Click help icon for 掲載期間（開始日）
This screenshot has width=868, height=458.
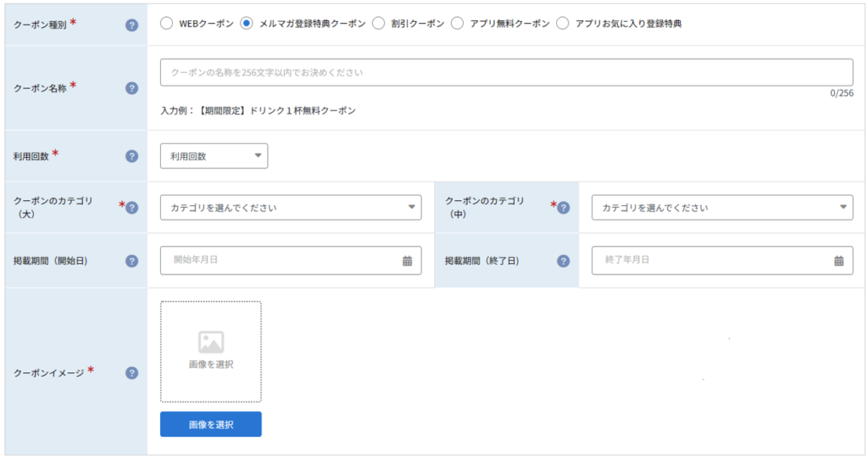point(131,261)
